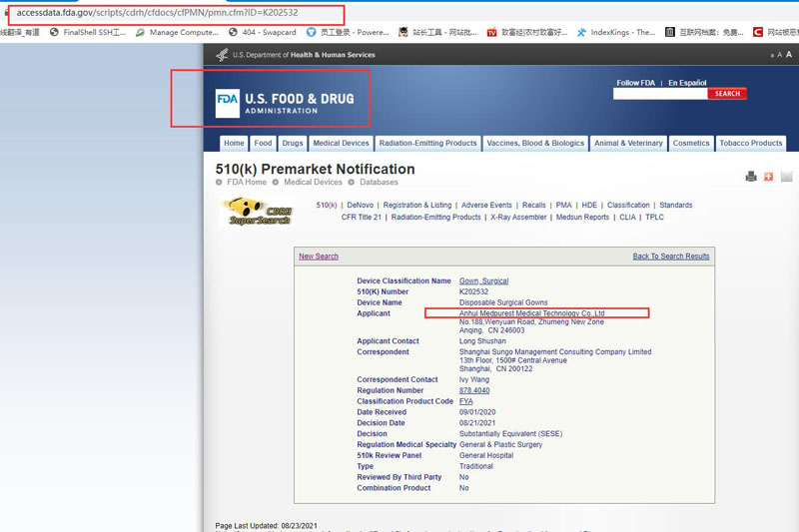Screen dimensions: 799x532
Task: Click the printer icon
Action: (x=751, y=177)
